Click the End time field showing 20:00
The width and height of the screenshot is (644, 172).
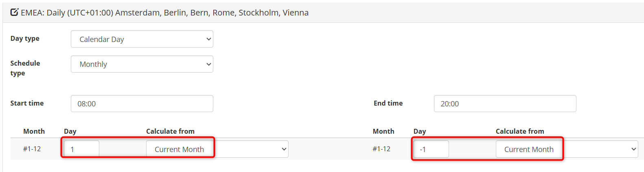tap(505, 104)
